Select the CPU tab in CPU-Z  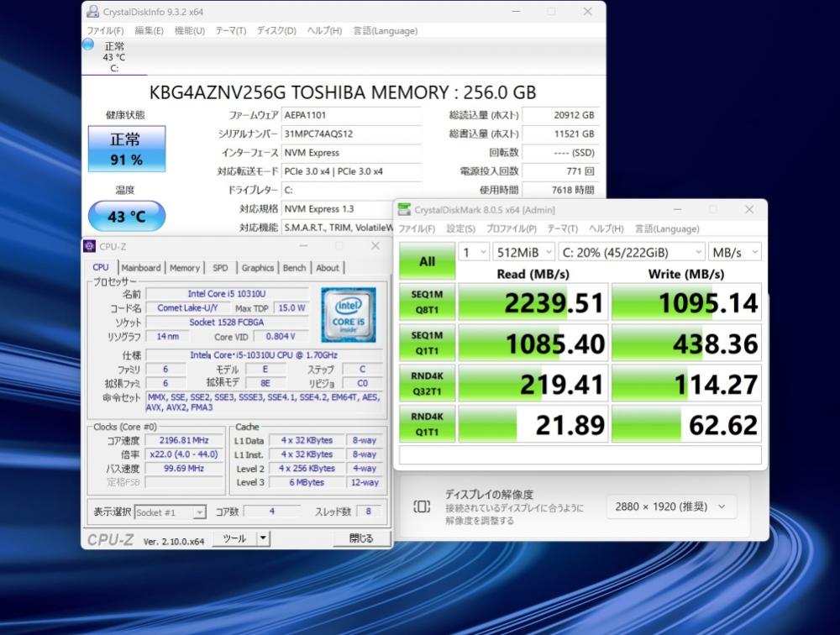coord(101,267)
